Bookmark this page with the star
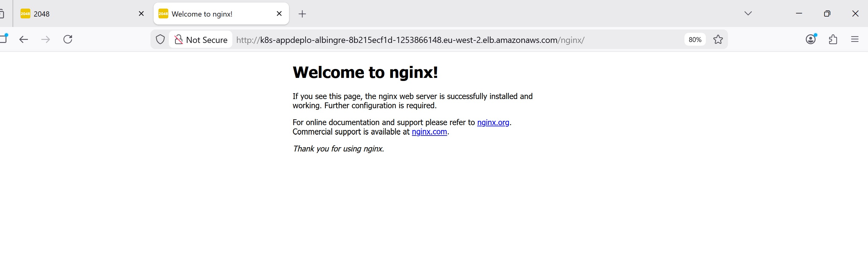Viewport: 868px width, 268px height. coord(718,40)
